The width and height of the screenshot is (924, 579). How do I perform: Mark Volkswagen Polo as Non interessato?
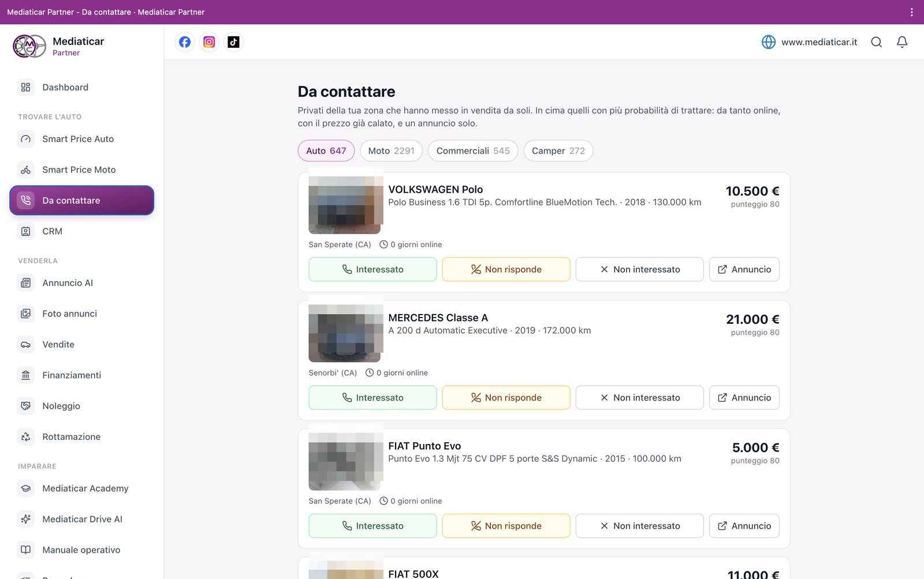point(640,270)
